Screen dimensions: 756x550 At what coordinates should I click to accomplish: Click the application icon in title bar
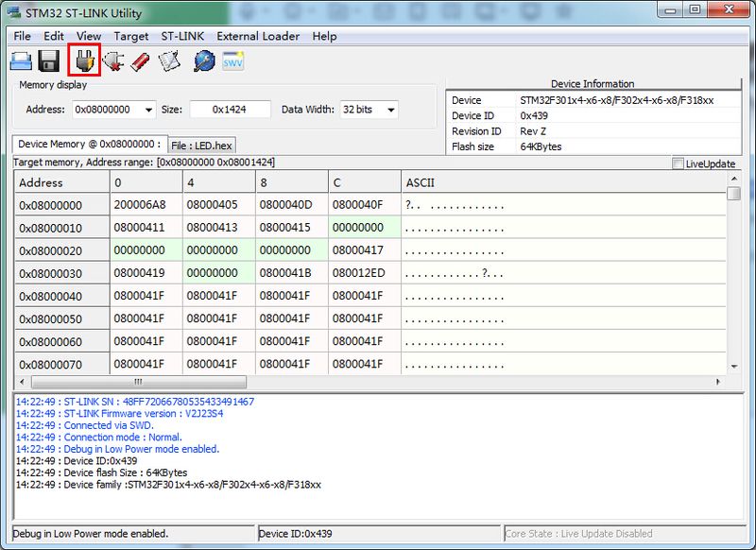point(14,12)
